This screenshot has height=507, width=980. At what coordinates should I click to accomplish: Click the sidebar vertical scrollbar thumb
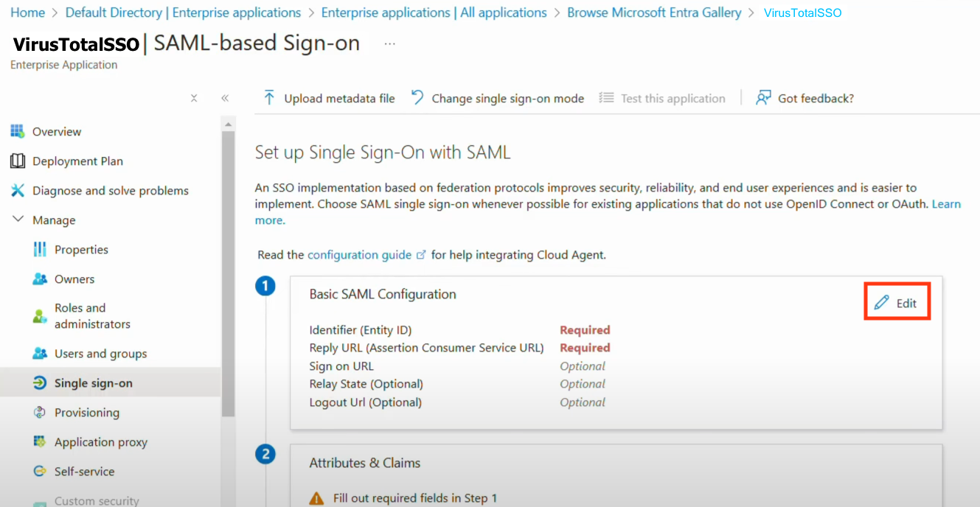tap(229, 273)
